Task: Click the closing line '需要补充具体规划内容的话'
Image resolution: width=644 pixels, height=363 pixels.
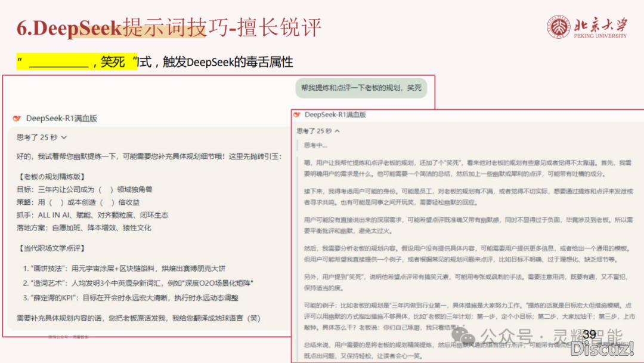Action: point(138,318)
